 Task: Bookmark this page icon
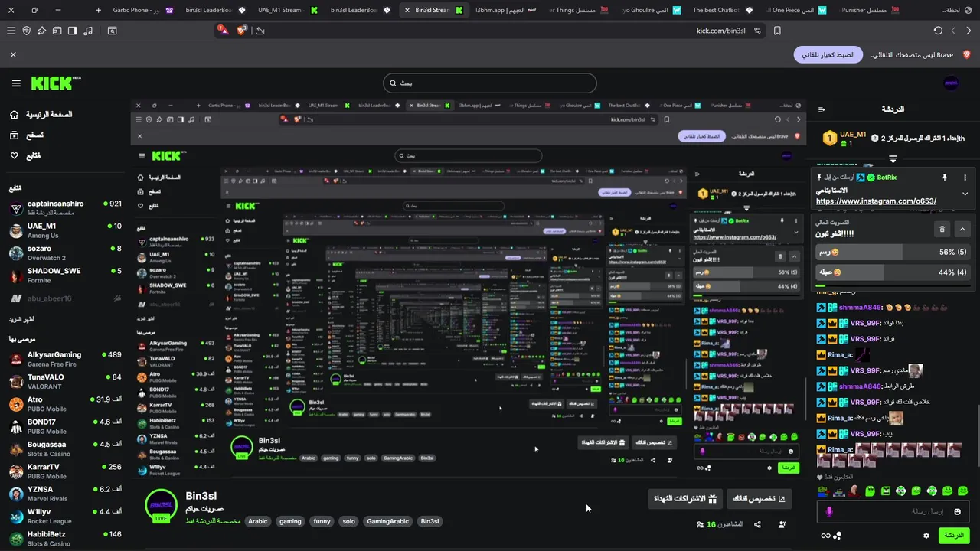coord(777,31)
